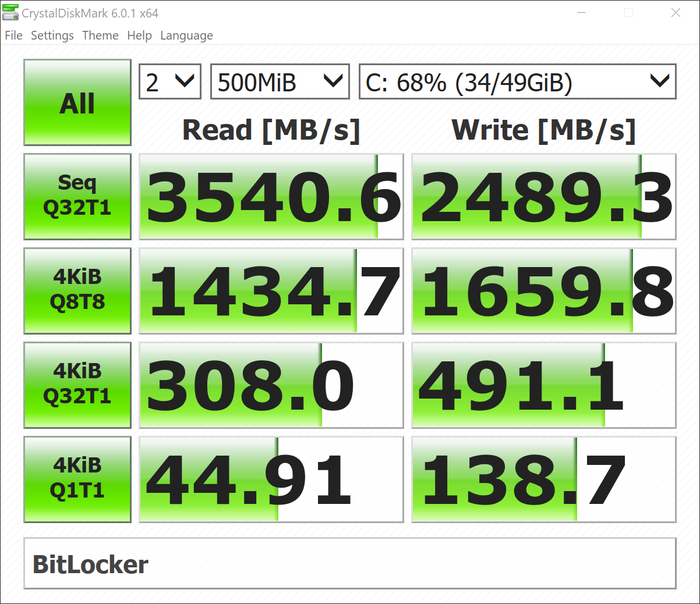Run the 4KiB Q32T1 test
The height and width of the screenshot is (604, 700).
[x=77, y=385]
